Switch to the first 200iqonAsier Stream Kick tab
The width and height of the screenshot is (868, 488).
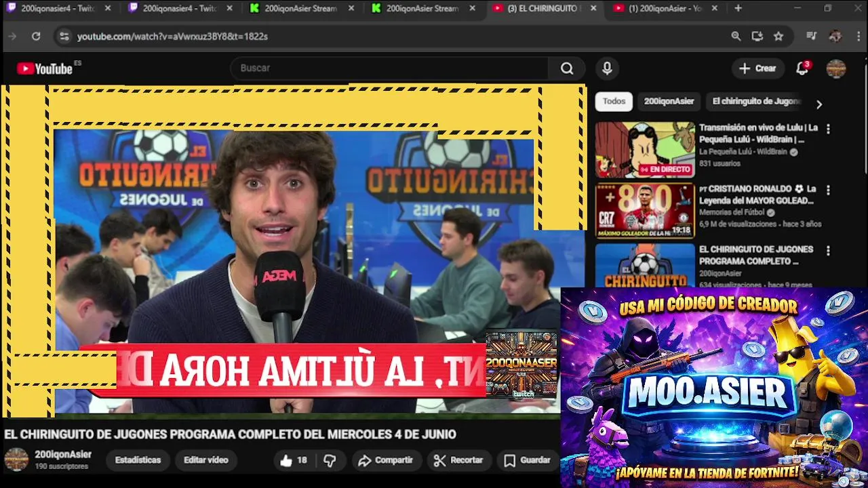point(302,9)
